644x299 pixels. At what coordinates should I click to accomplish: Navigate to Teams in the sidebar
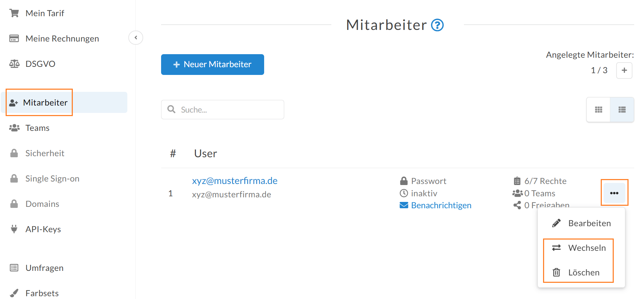pyautogui.click(x=37, y=128)
